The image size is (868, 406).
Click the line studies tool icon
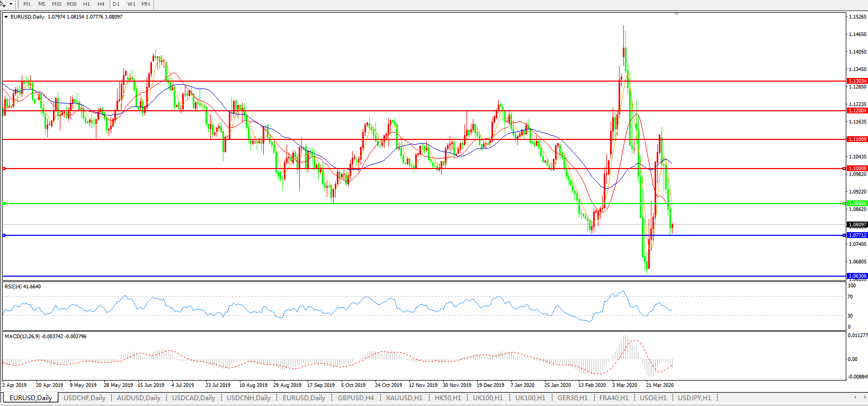(3, 4)
